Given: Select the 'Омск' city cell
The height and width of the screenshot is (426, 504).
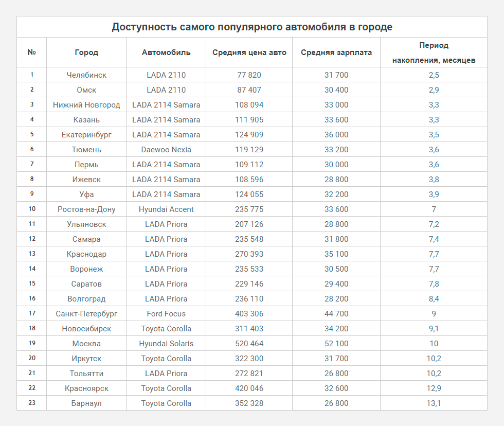Looking at the screenshot, I should (x=86, y=90).
